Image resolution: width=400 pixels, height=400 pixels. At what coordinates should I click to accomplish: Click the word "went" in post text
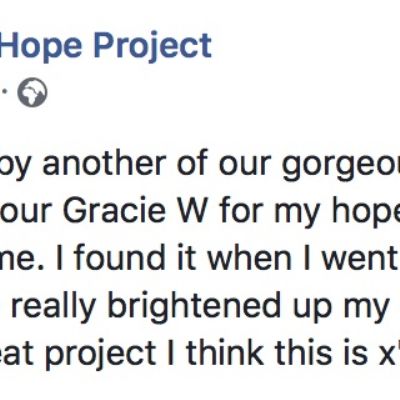point(361,260)
